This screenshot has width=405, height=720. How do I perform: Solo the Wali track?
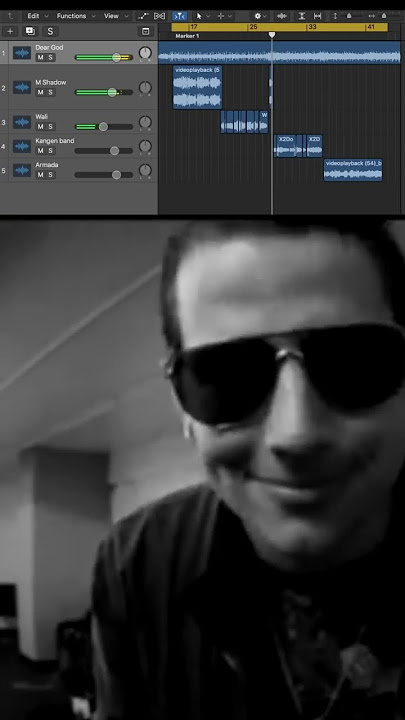pos(51,127)
